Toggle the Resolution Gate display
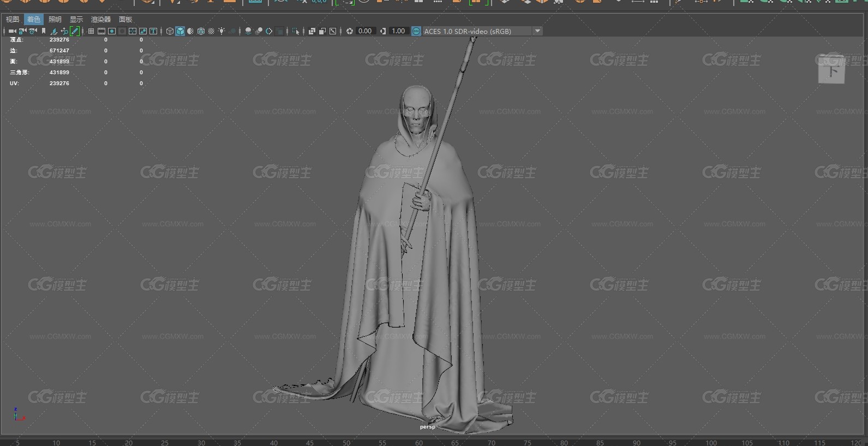The image size is (868, 446). (x=112, y=31)
